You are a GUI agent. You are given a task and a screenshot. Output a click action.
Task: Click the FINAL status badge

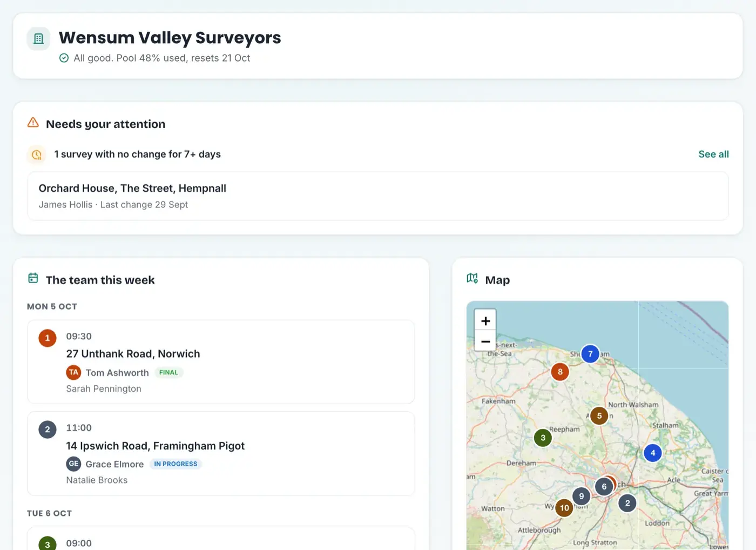tap(168, 372)
